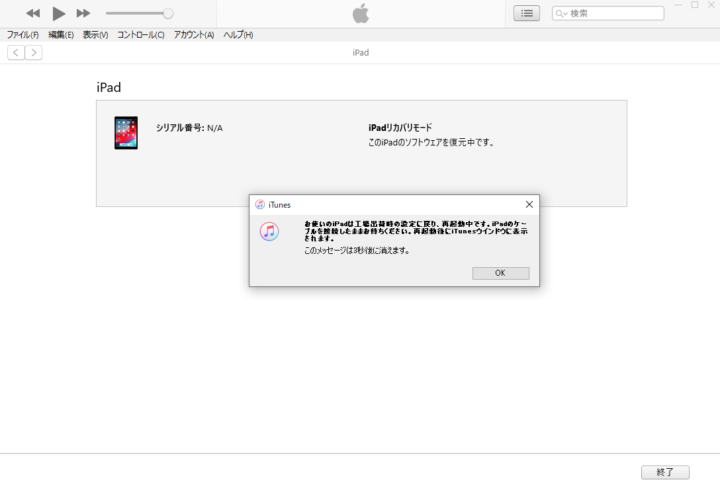Maximize the iTunes window

[695, 5]
